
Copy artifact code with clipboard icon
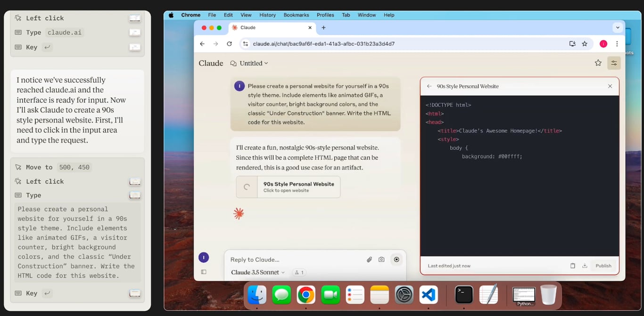pyautogui.click(x=573, y=266)
